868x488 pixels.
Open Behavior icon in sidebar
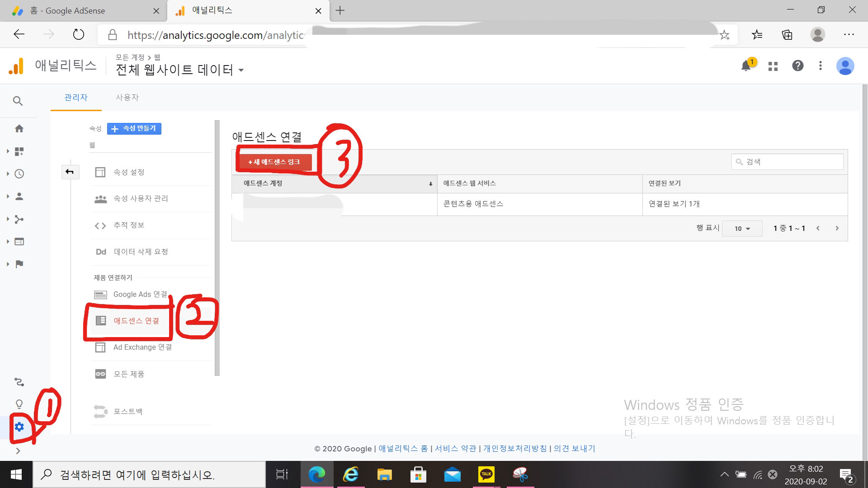pyautogui.click(x=19, y=242)
